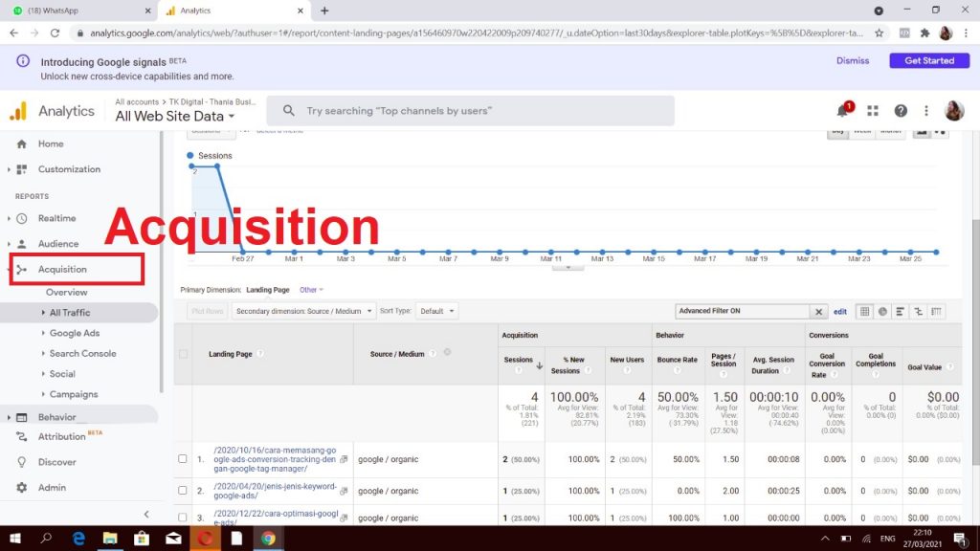
Task: Clear the advanced filter with X
Action: click(819, 311)
